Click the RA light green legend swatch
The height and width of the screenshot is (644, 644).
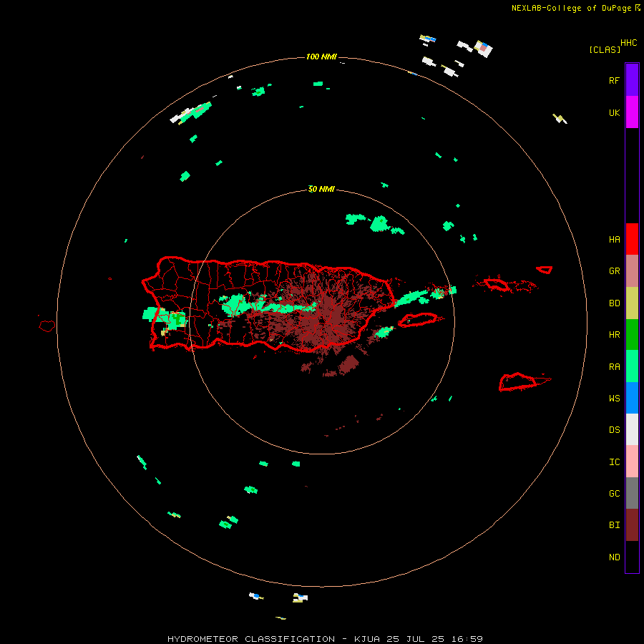[632, 366]
